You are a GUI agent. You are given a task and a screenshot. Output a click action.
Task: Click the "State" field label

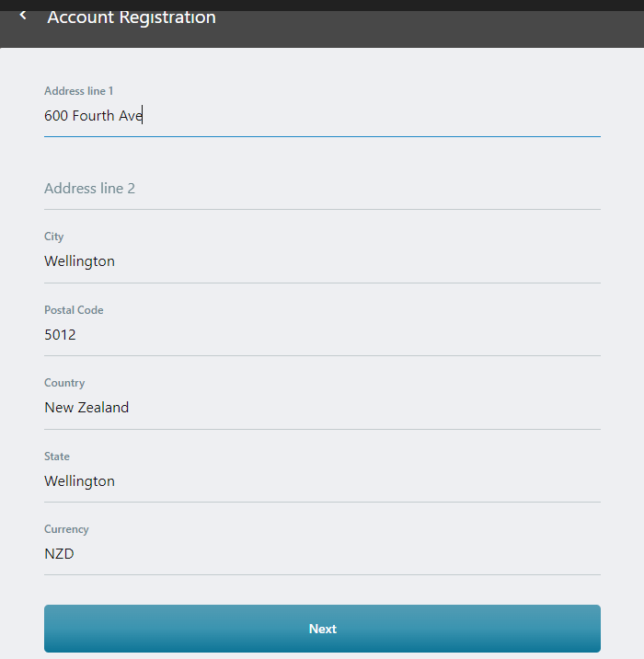tap(57, 457)
